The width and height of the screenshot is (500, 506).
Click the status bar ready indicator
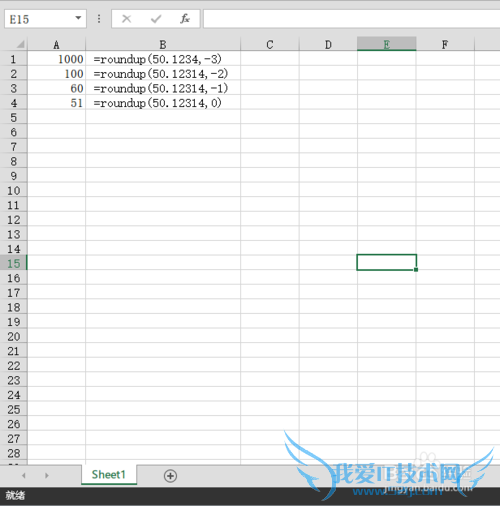15,496
